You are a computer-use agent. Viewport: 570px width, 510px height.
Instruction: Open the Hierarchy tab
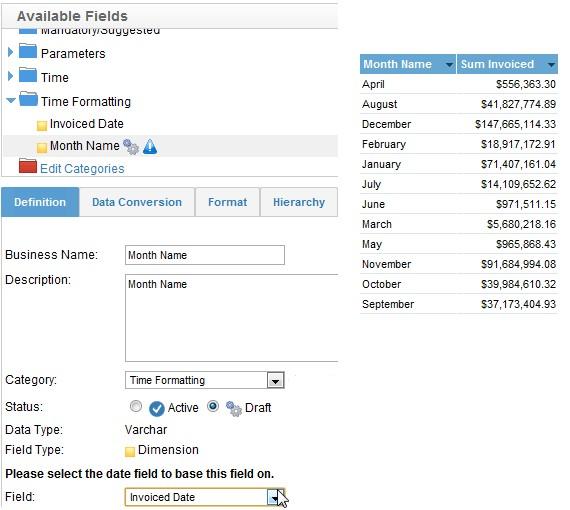point(299,202)
